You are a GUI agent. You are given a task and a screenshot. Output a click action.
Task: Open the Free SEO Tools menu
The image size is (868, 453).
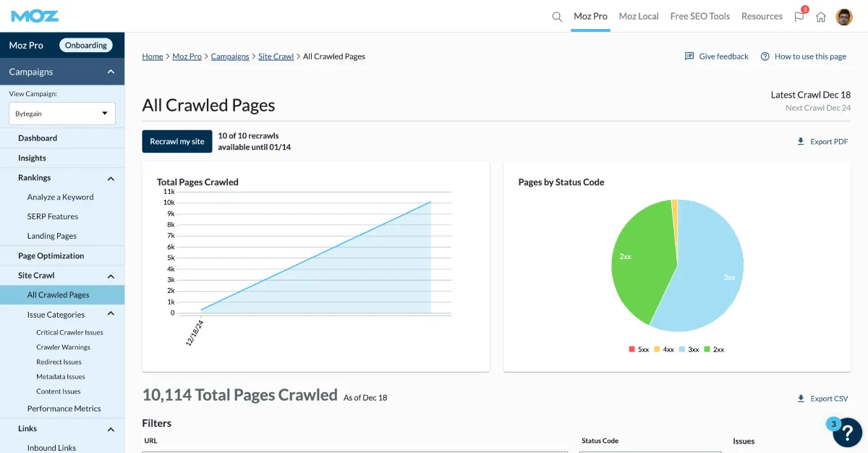pos(699,16)
